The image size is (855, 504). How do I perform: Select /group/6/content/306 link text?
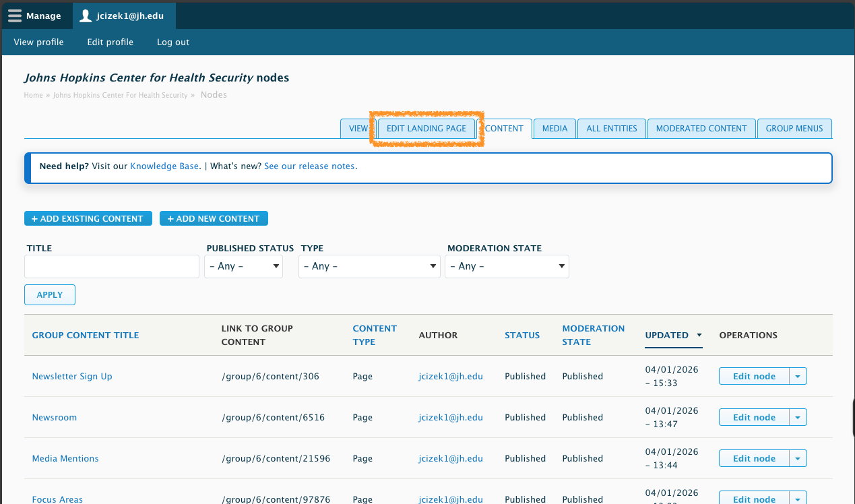point(270,376)
